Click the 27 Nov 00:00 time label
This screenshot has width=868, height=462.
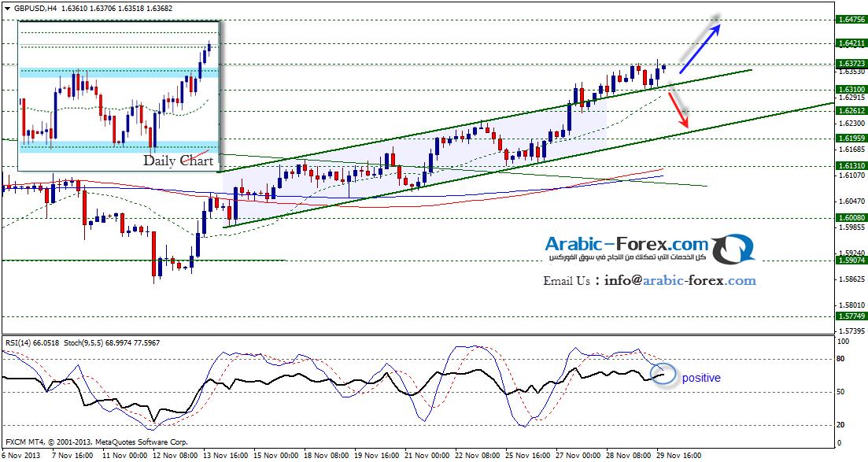(580, 456)
